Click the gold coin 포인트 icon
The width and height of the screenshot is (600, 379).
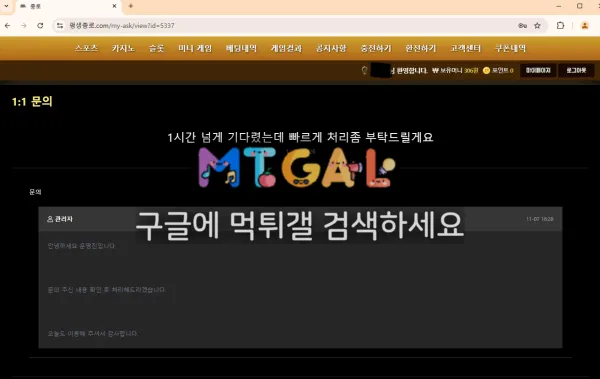[x=486, y=70]
